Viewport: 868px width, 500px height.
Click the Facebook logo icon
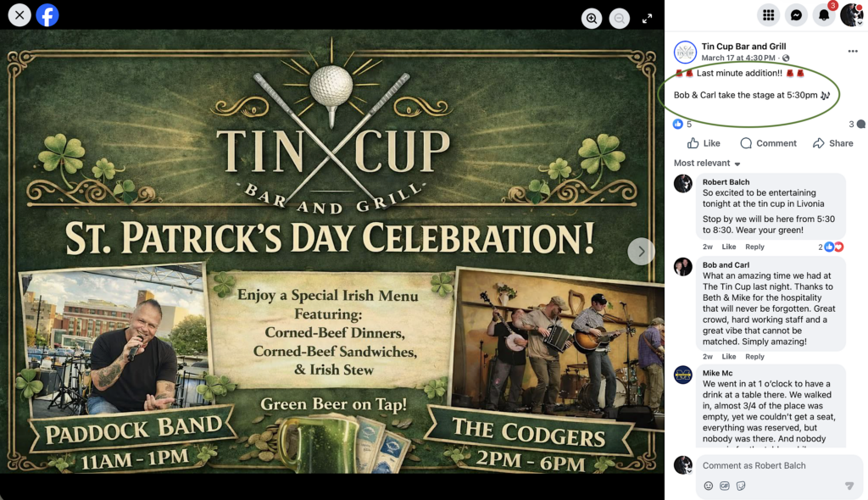click(x=47, y=15)
